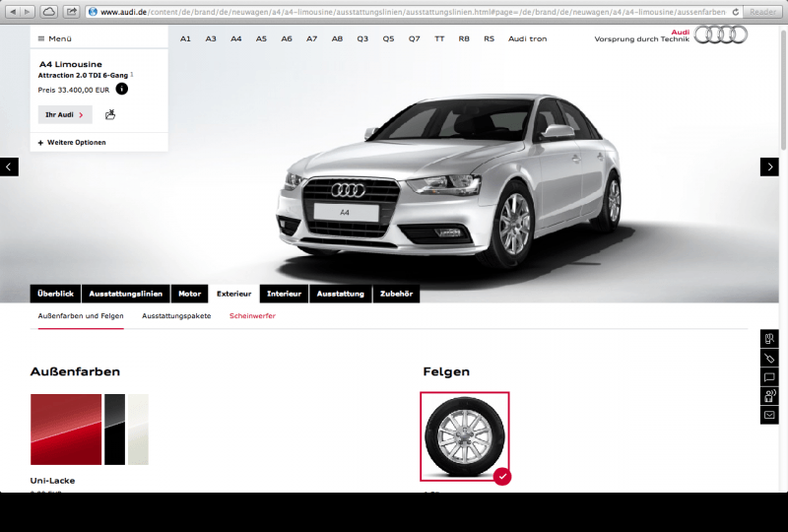Image resolution: width=788 pixels, height=532 pixels.
Task: Go back with Safari's back arrow
Action: [x=13, y=12]
